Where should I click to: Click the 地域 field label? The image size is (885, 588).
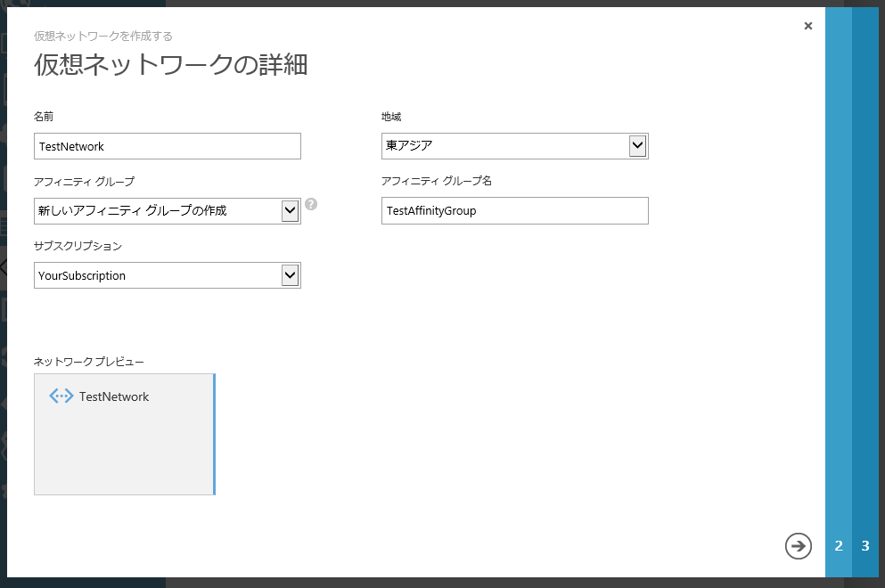tap(391, 117)
